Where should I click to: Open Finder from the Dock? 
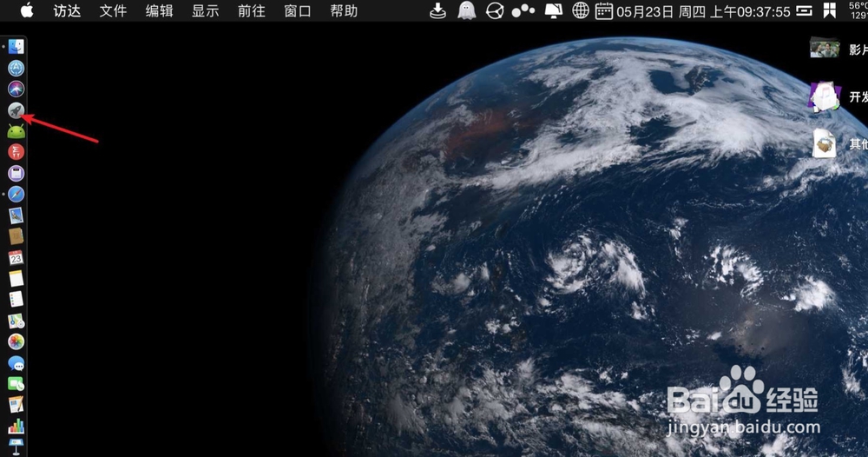(16, 47)
